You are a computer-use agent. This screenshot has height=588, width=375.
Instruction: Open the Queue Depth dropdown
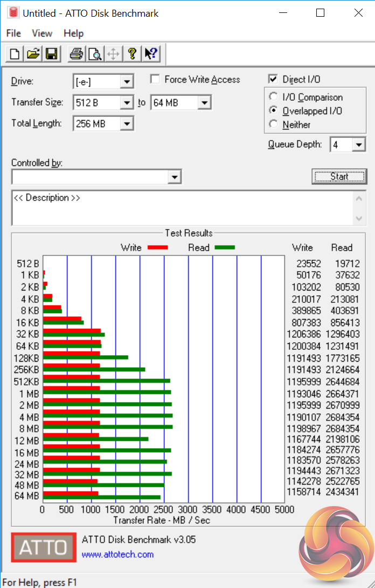tap(359, 144)
